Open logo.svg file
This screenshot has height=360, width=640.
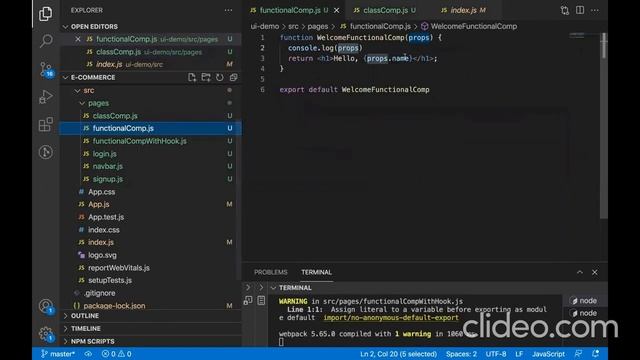102,255
